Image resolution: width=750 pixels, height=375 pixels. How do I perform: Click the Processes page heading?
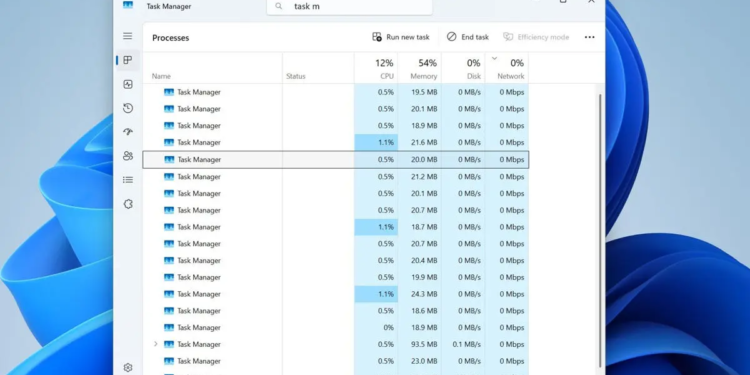tap(171, 38)
